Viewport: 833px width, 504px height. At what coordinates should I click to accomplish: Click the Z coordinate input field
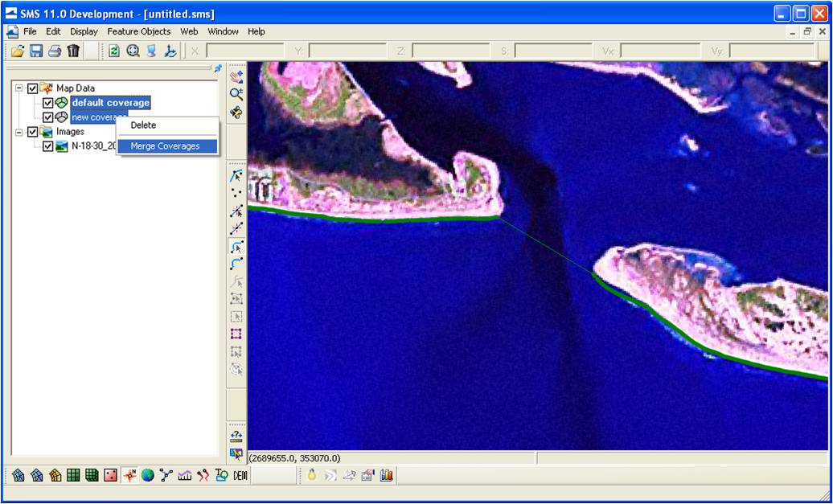tap(450, 51)
